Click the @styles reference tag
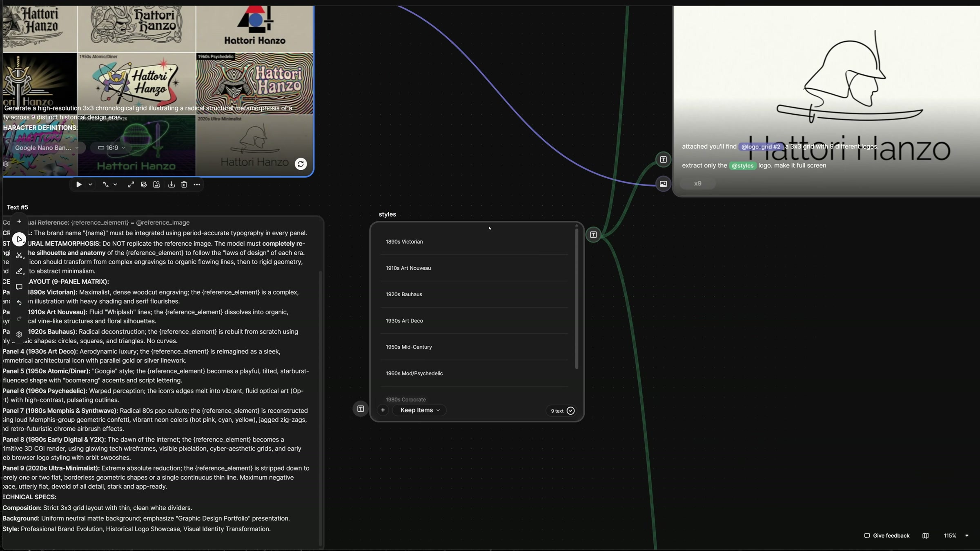Image resolution: width=980 pixels, height=551 pixels. coord(742,165)
